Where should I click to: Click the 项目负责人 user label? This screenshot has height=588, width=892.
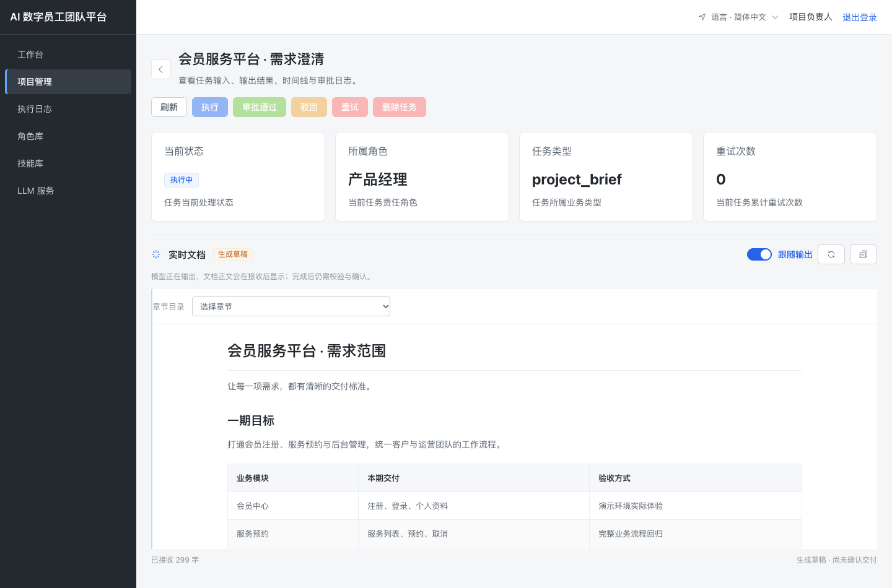tap(811, 17)
